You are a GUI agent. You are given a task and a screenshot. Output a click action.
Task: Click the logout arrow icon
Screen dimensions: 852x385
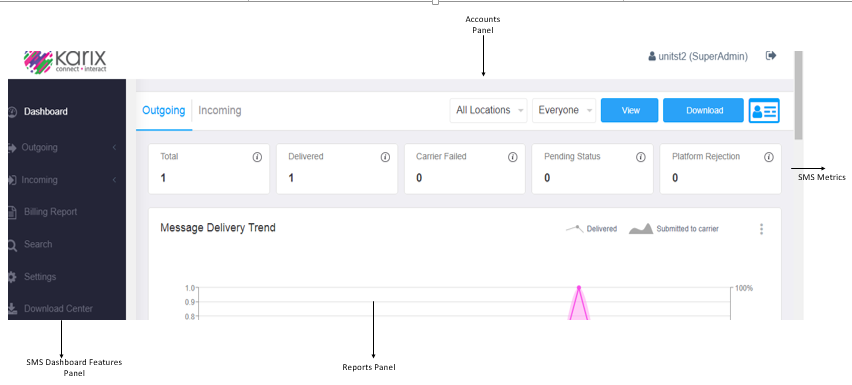tap(771, 55)
